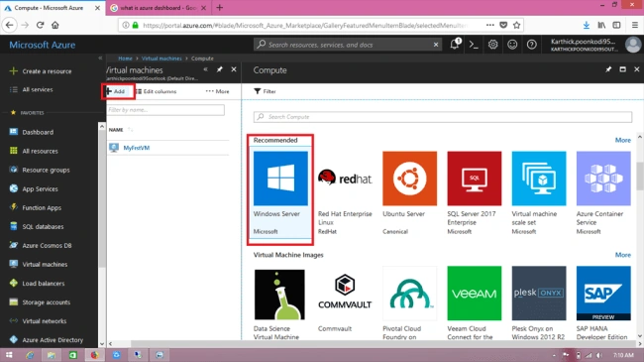644x362 pixels.
Task: Select Veeam Cloud Connect image tile
Action: coord(475,302)
